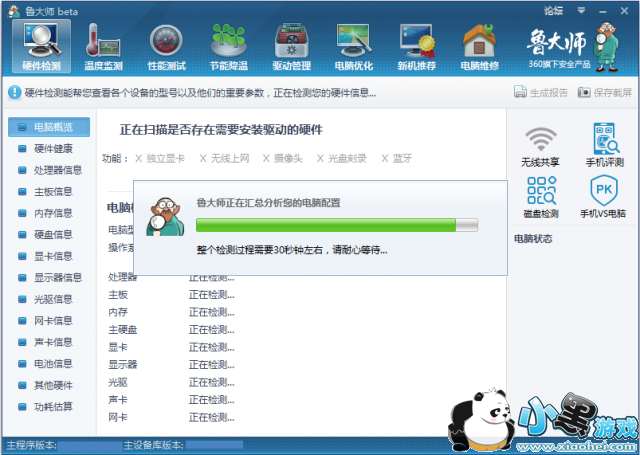Open 新机推荐 new PC recommendations

point(417,46)
